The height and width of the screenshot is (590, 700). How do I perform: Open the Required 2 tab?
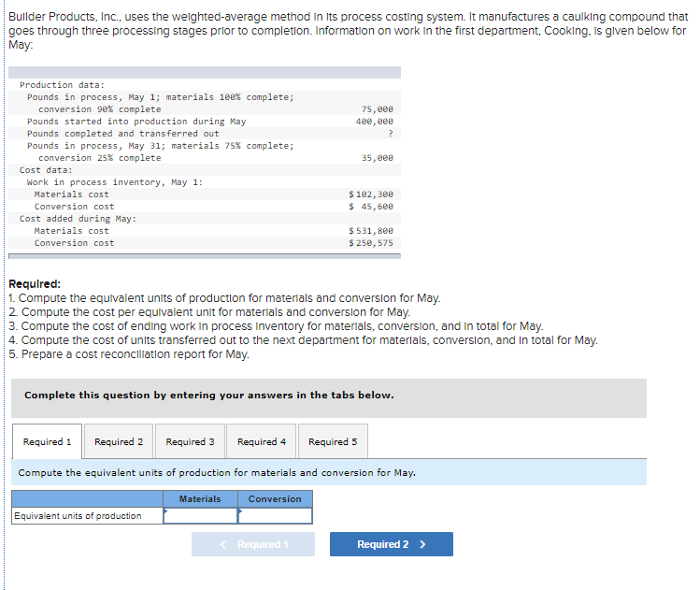point(119,441)
